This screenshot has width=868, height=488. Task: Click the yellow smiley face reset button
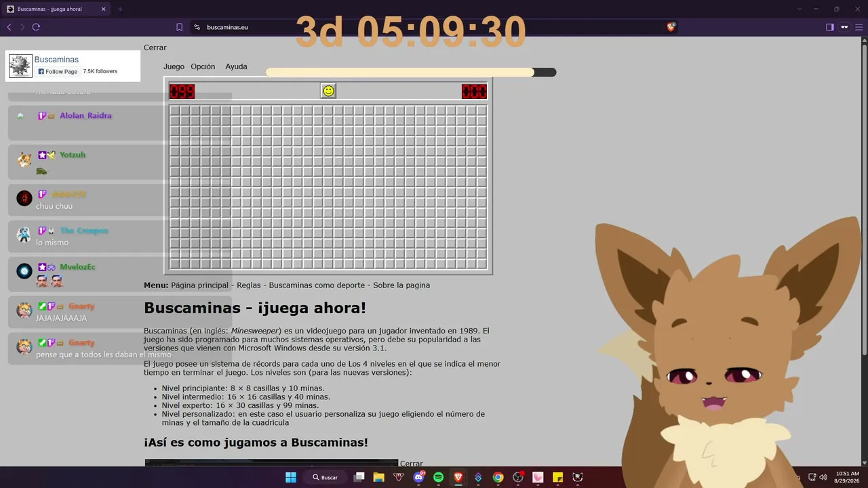click(328, 91)
